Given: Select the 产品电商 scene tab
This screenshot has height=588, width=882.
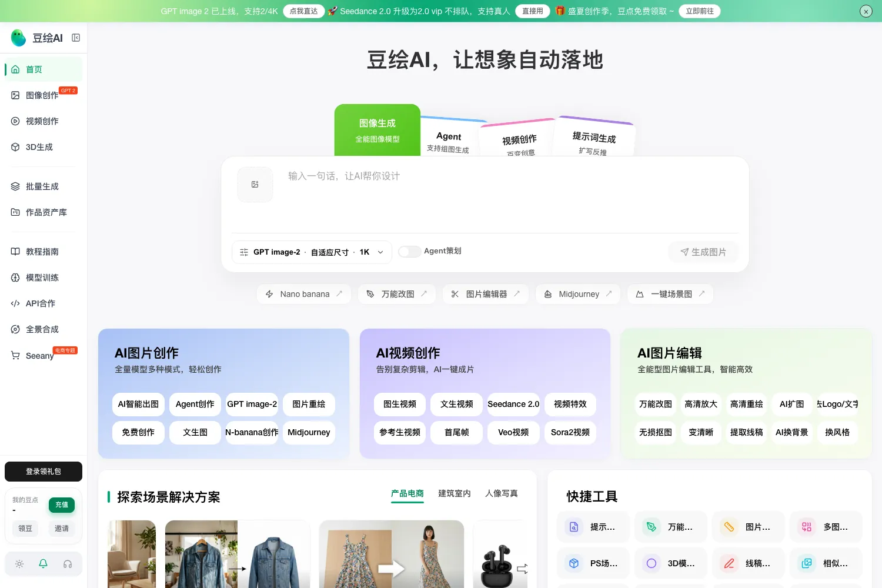Looking at the screenshot, I should [x=407, y=494].
